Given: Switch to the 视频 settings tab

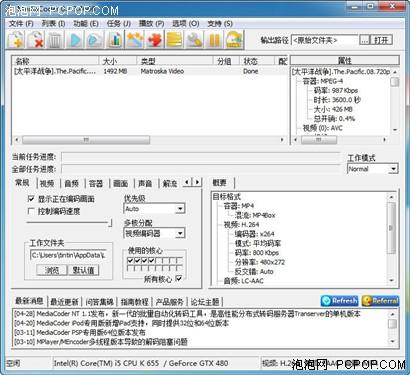Looking at the screenshot, I should coord(47,183).
